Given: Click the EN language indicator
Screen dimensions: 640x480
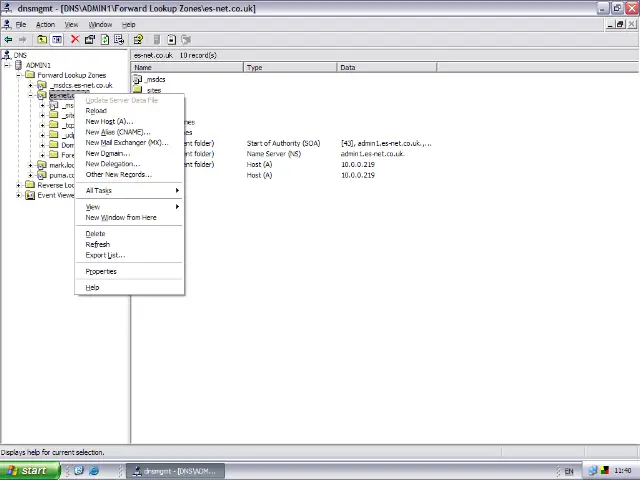Looking at the screenshot, I should 569,471.
